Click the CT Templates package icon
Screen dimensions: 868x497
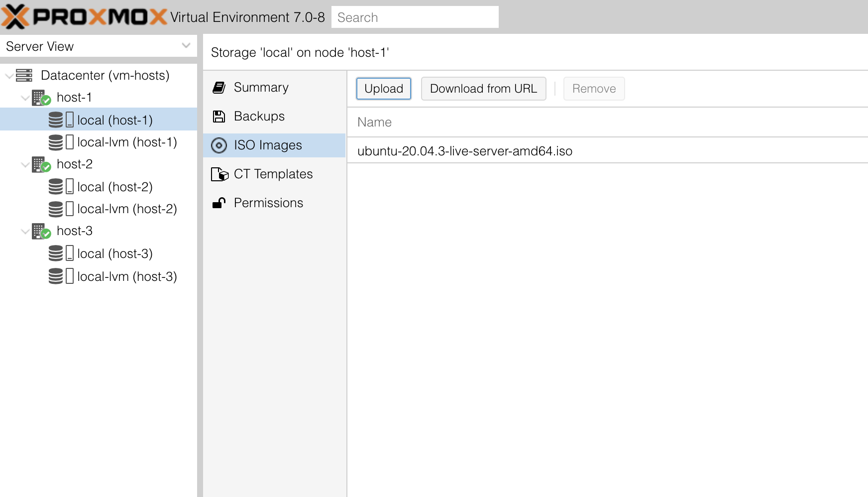pyautogui.click(x=219, y=174)
